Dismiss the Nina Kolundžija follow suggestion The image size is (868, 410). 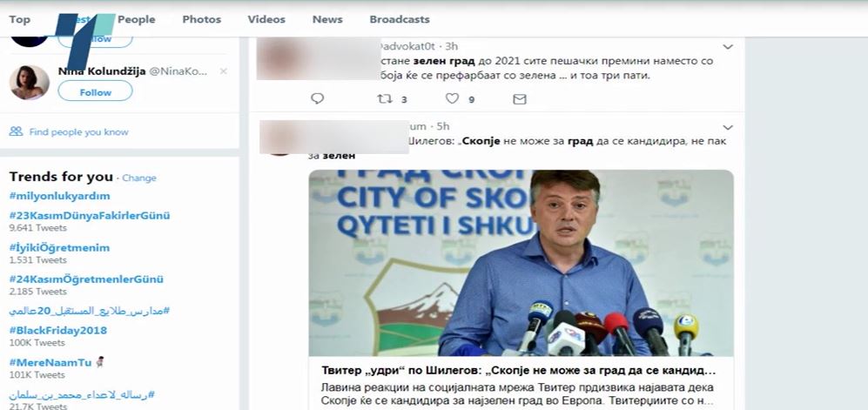click(223, 71)
